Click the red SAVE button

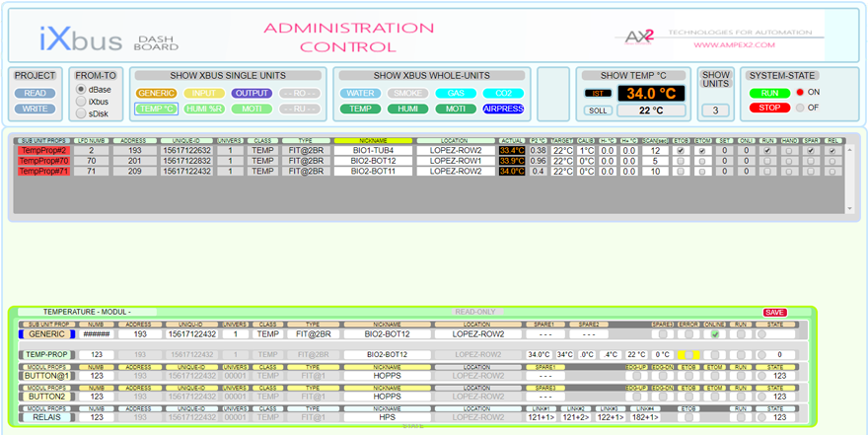(x=774, y=312)
